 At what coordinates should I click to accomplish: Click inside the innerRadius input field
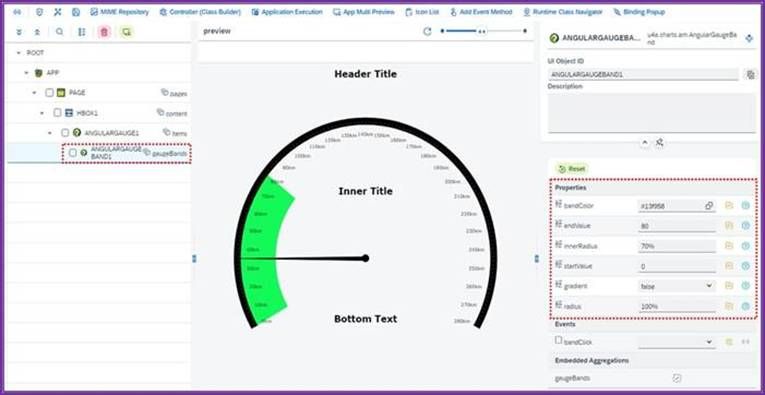tap(677, 246)
